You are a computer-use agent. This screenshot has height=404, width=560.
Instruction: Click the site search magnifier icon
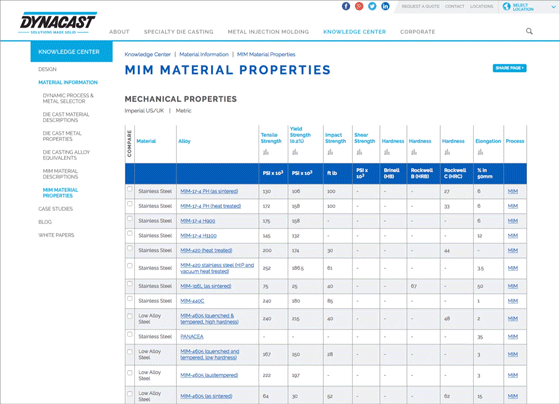coord(529,31)
